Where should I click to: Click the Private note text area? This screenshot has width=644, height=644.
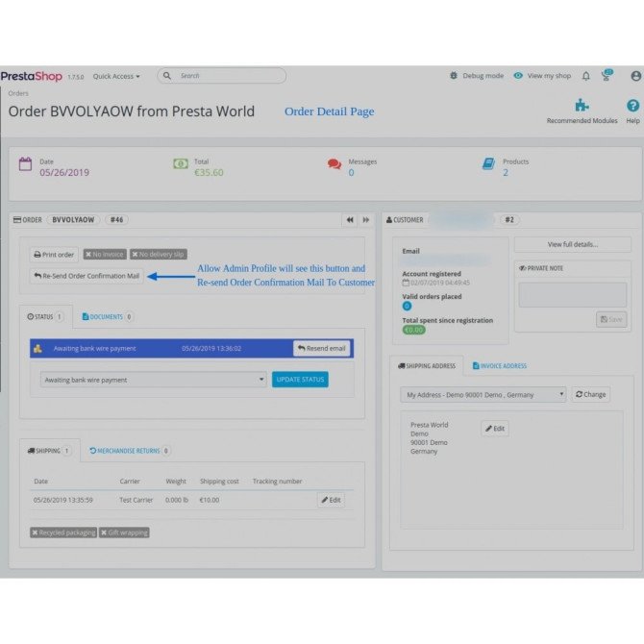[573, 294]
